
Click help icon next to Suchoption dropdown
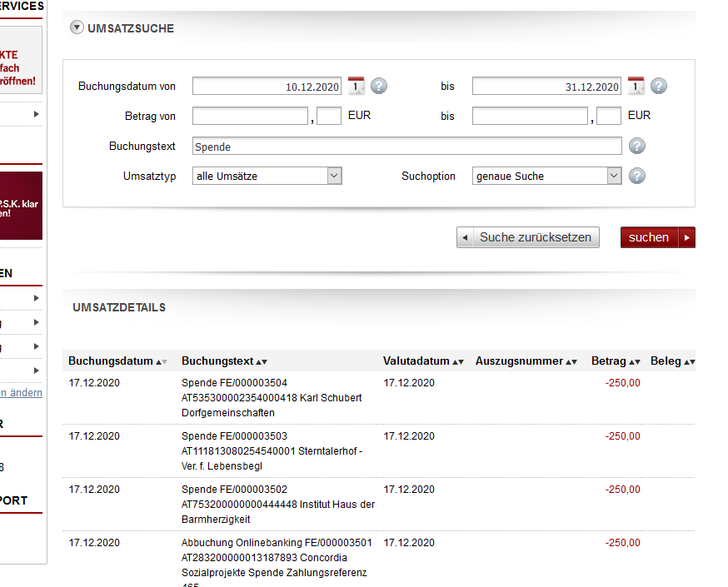coord(637,176)
